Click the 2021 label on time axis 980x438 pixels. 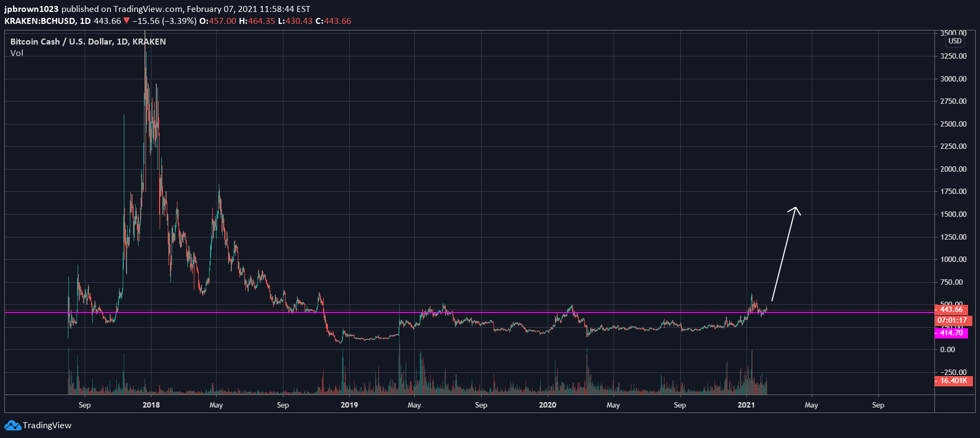pos(746,405)
